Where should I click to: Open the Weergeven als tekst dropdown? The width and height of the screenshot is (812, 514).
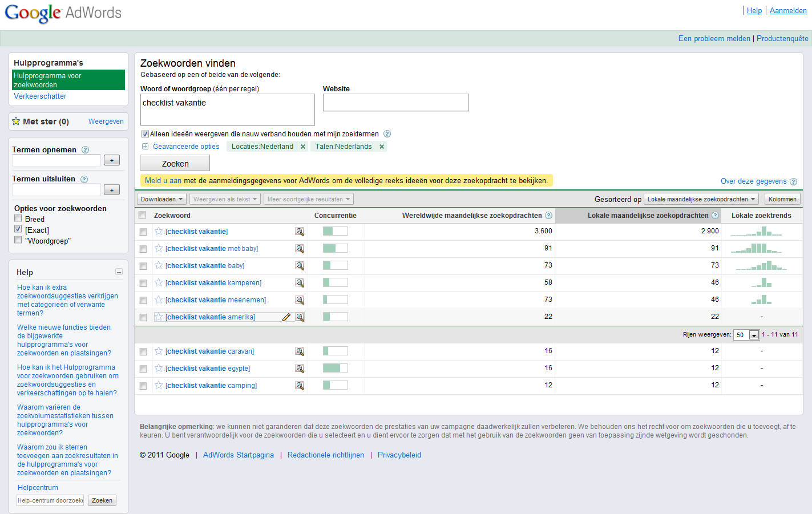point(225,199)
